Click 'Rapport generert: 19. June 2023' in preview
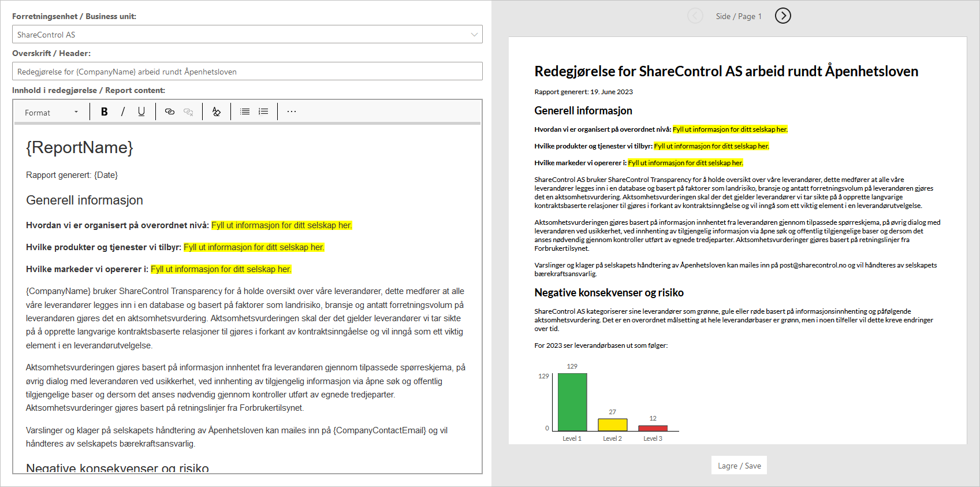The height and width of the screenshot is (487, 980). [x=584, y=92]
